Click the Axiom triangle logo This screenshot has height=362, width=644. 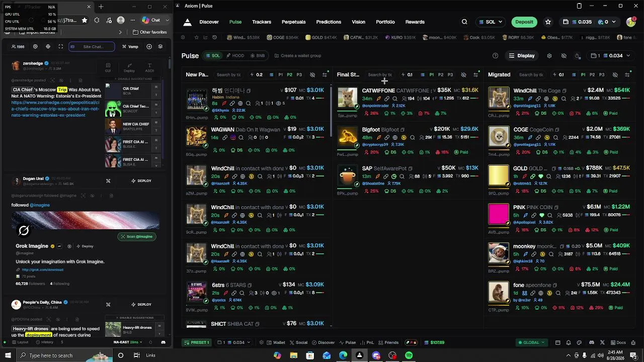click(x=187, y=22)
